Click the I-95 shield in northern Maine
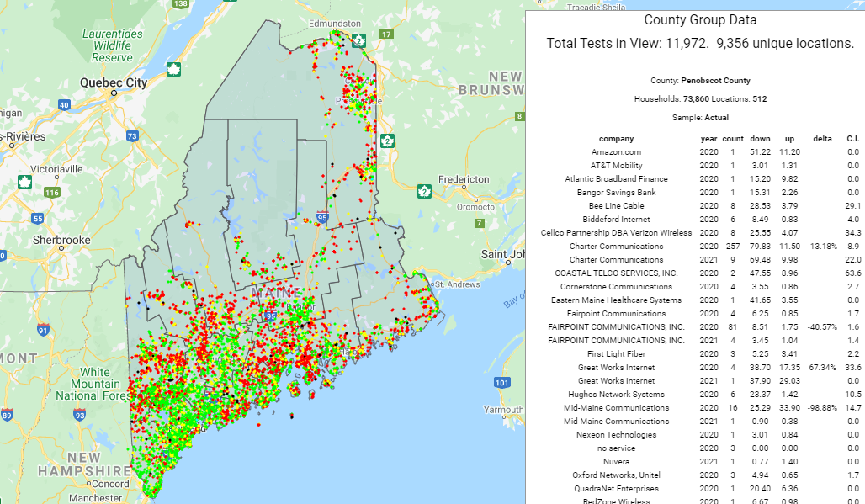Viewport: 865px width, 504px height. [x=322, y=217]
